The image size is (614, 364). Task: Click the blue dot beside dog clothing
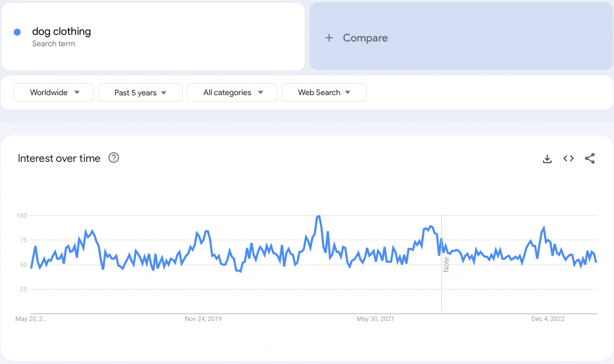17,32
